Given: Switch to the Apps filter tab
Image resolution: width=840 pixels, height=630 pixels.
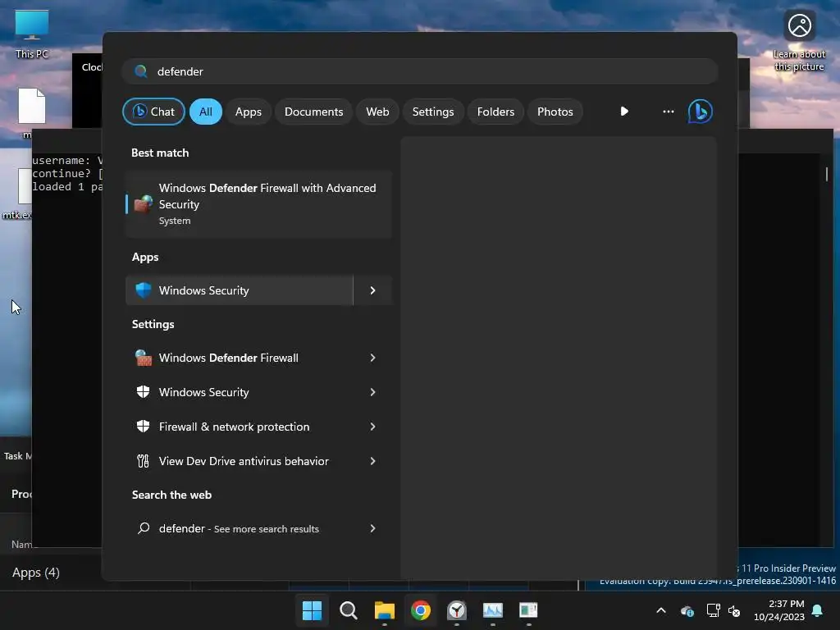Looking at the screenshot, I should pos(248,112).
